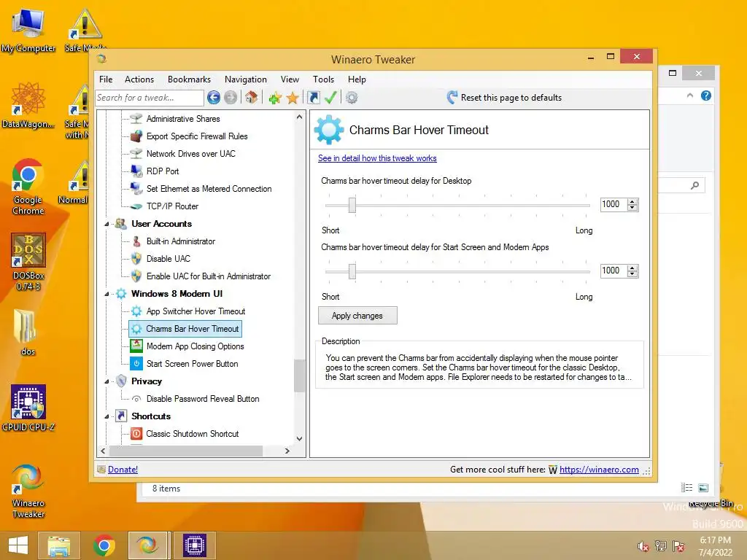Launch Google Chrome from the taskbar

[104, 545]
